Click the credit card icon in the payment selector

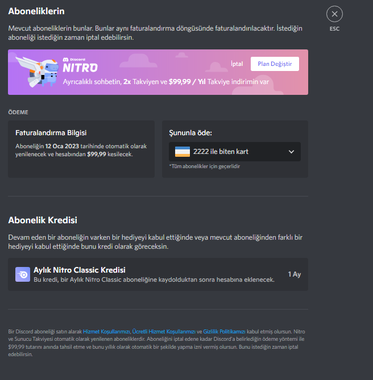[x=182, y=152]
